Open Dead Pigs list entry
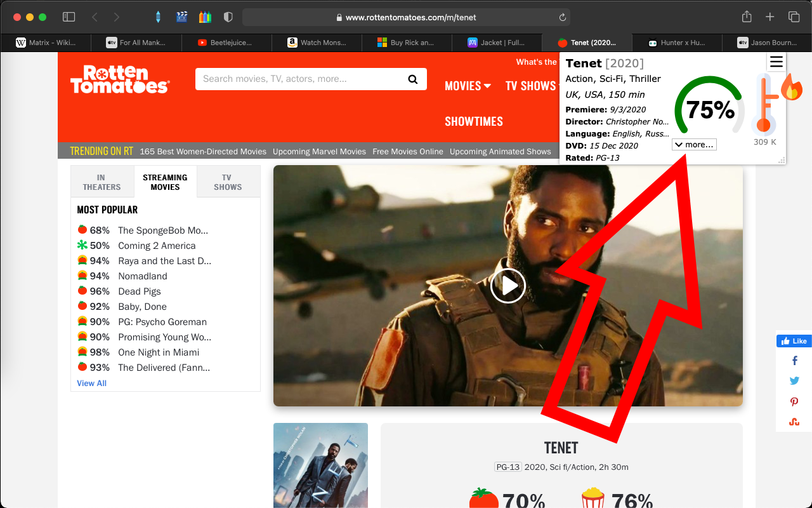This screenshot has height=508, width=812. point(140,291)
